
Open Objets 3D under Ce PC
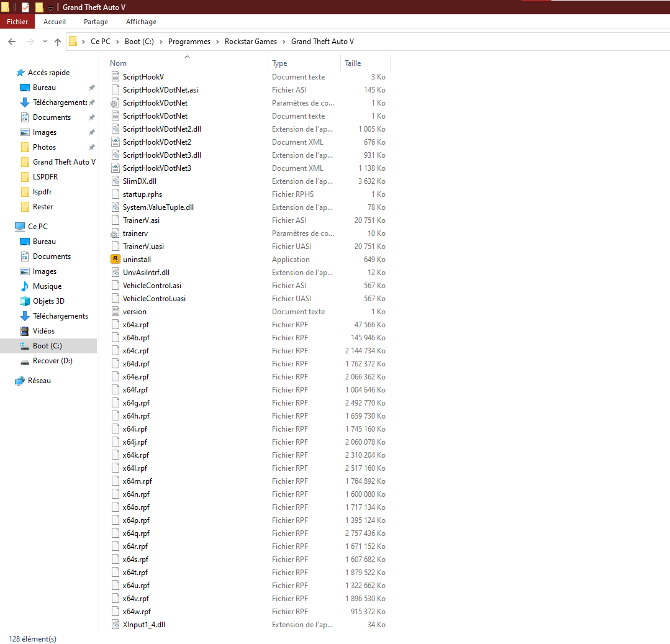[x=48, y=301]
